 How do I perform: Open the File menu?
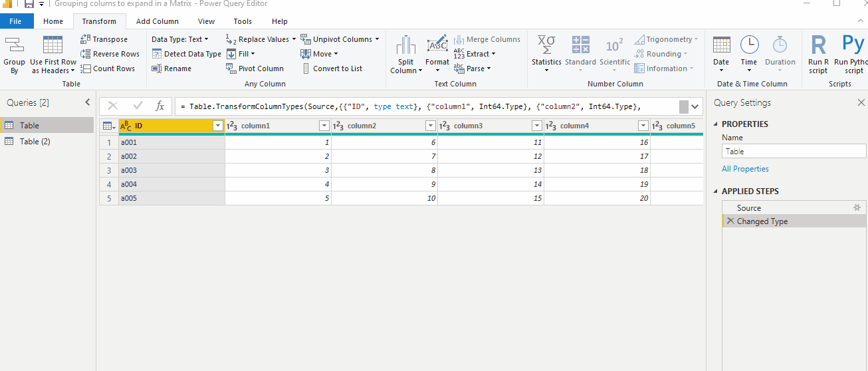pos(15,21)
